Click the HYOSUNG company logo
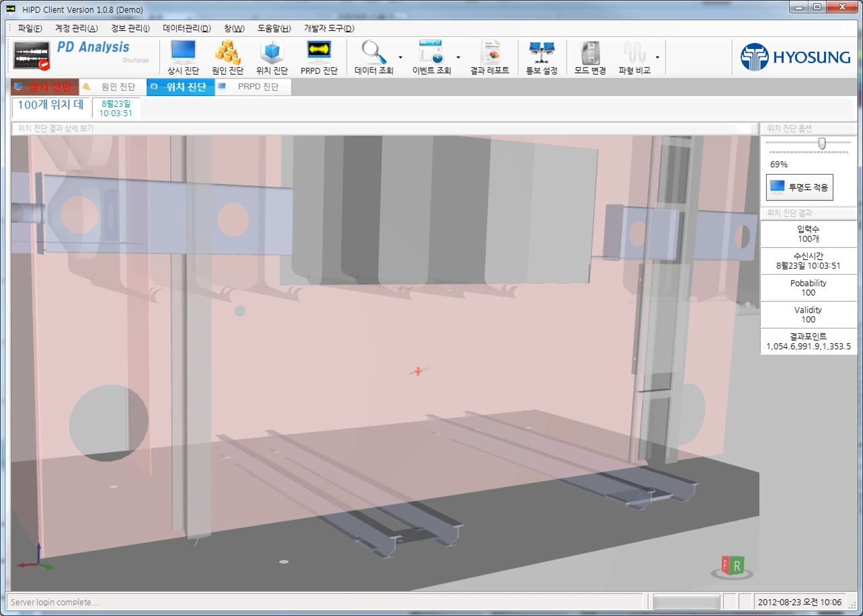863x616 pixels. [795, 57]
